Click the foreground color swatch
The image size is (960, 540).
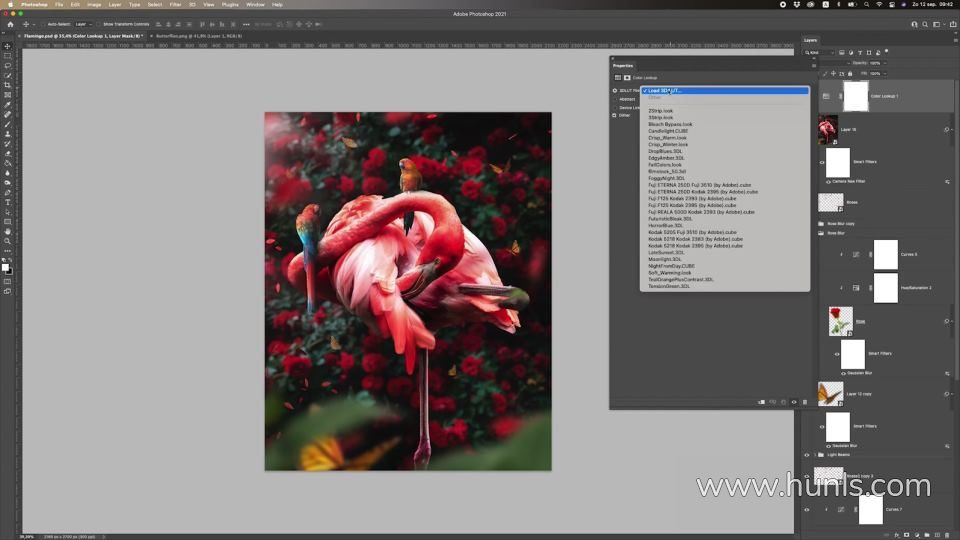point(5,266)
